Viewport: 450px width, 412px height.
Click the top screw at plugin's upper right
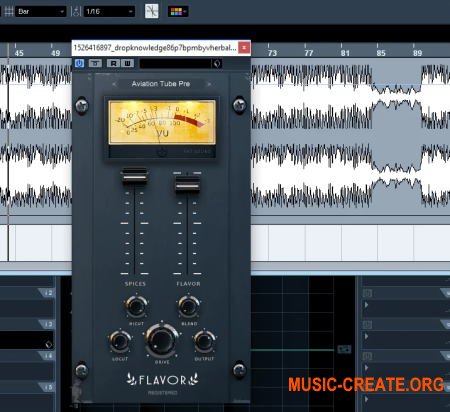[239, 105]
